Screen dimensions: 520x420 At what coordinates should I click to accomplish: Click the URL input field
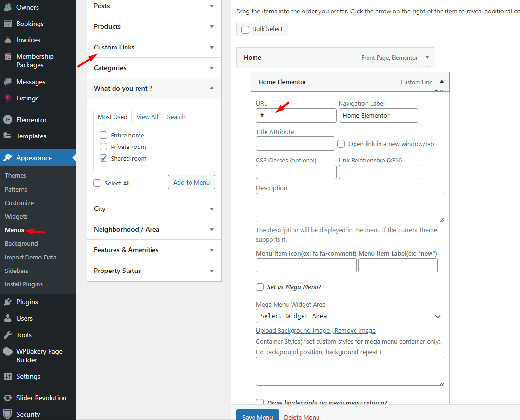(296, 115)
